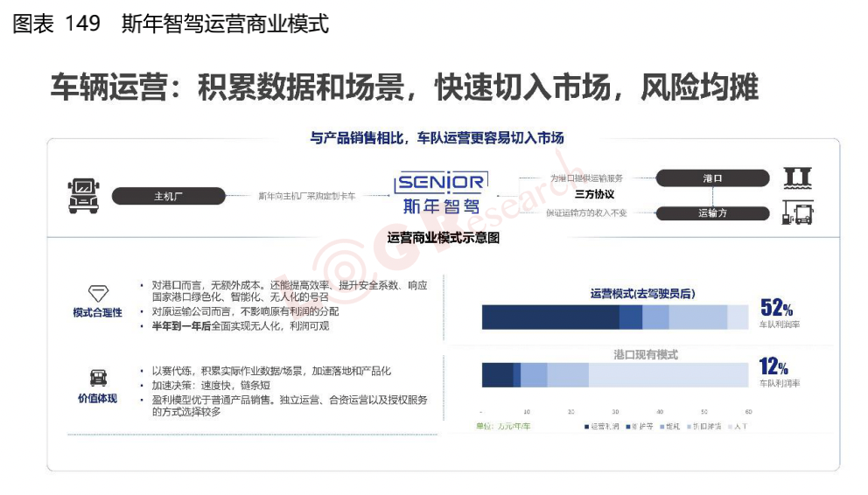Click the 52% profit rate figure

pyautogui.click(x=776, y=308)
